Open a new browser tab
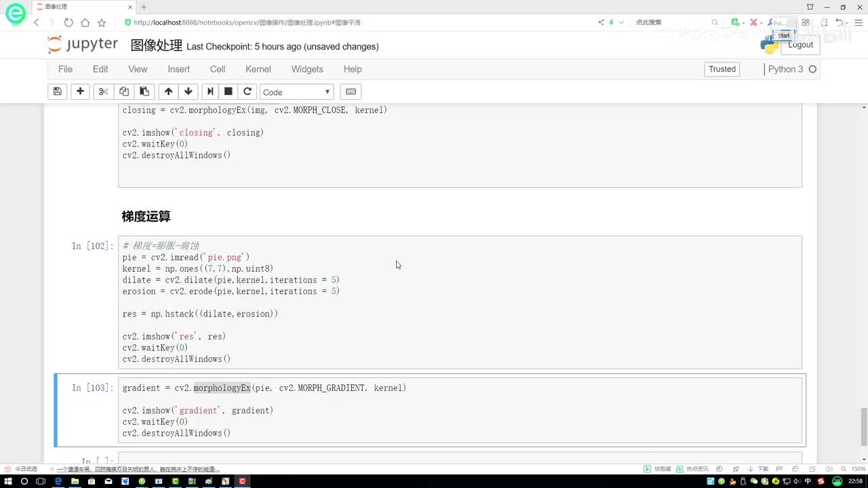 144,7
